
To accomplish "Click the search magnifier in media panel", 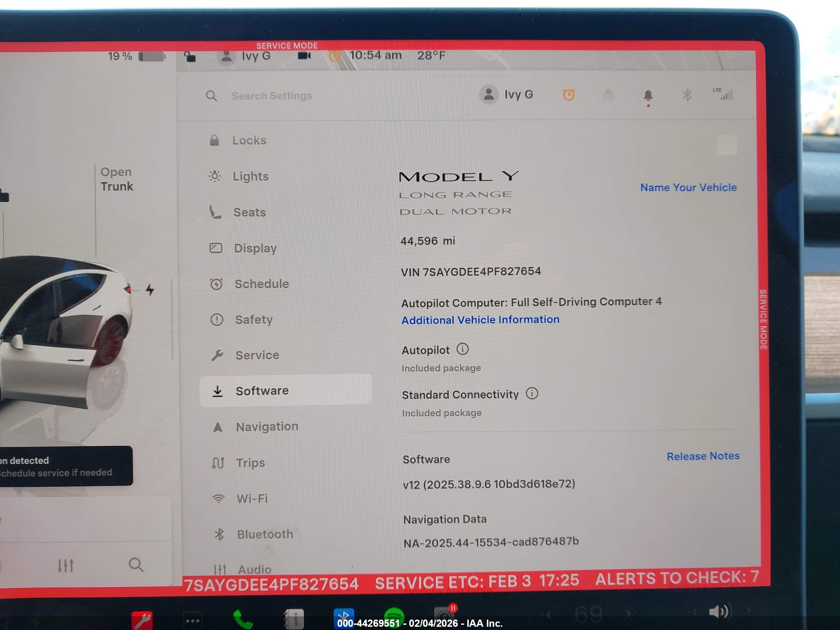I will 136,565.
